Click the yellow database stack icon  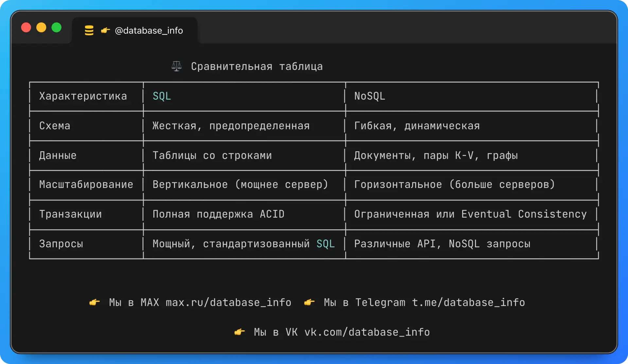89,30
